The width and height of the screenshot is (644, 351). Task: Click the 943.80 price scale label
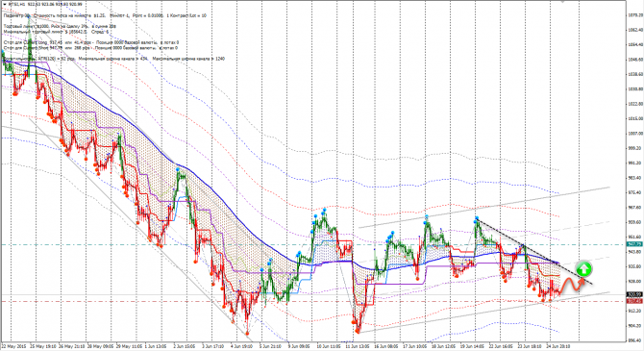[x=635, y=252]
